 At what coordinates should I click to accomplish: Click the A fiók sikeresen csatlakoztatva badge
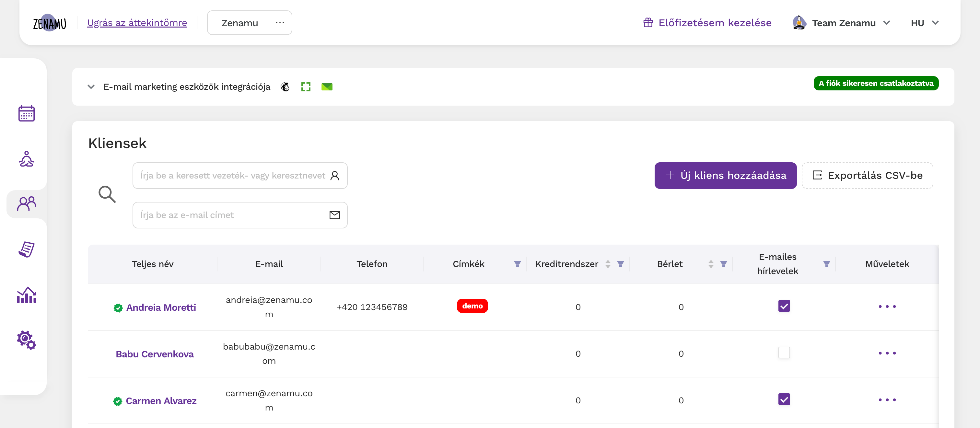point(876,83)
